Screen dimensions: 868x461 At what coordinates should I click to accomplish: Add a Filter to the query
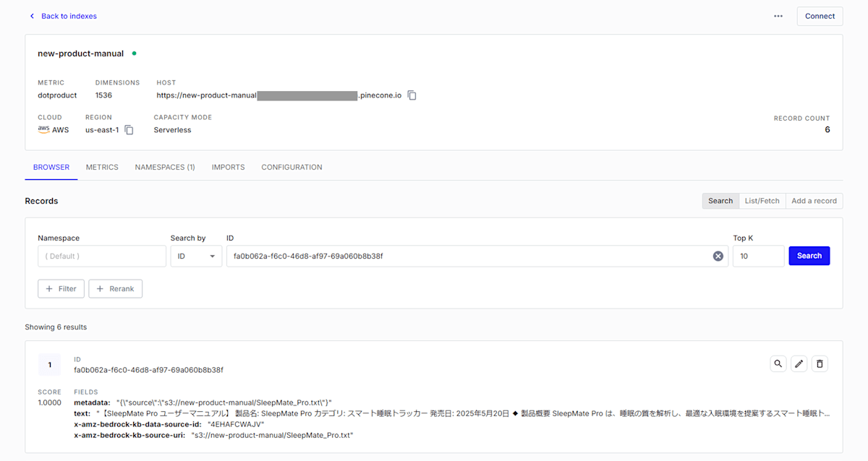[61, 288]
